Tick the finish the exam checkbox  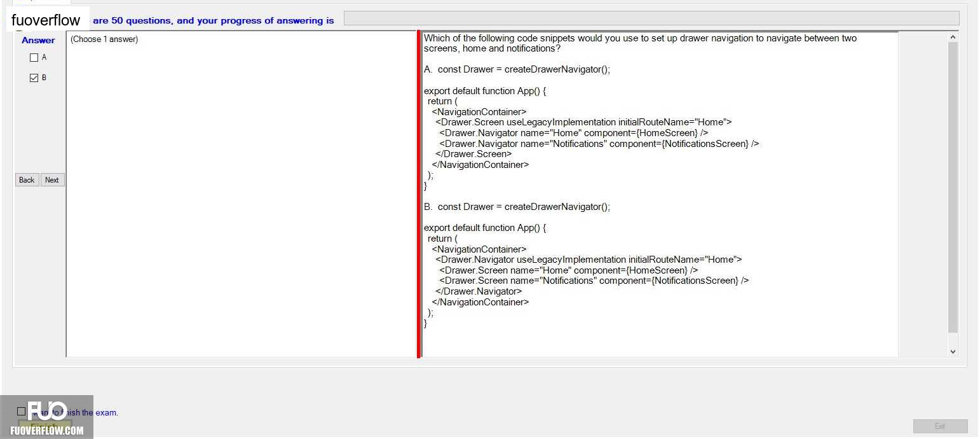point(22,412)
